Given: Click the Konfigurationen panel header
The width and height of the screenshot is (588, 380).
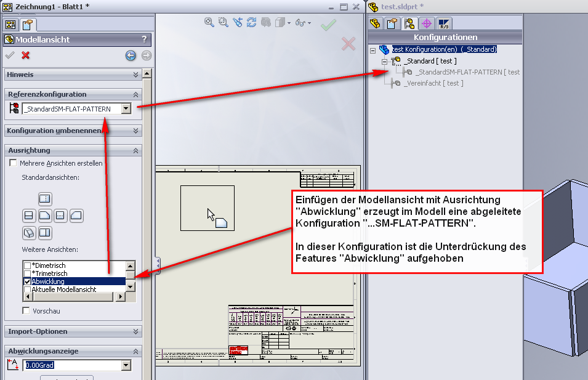Looking at the screenshot, I should [x=446, y=37].
